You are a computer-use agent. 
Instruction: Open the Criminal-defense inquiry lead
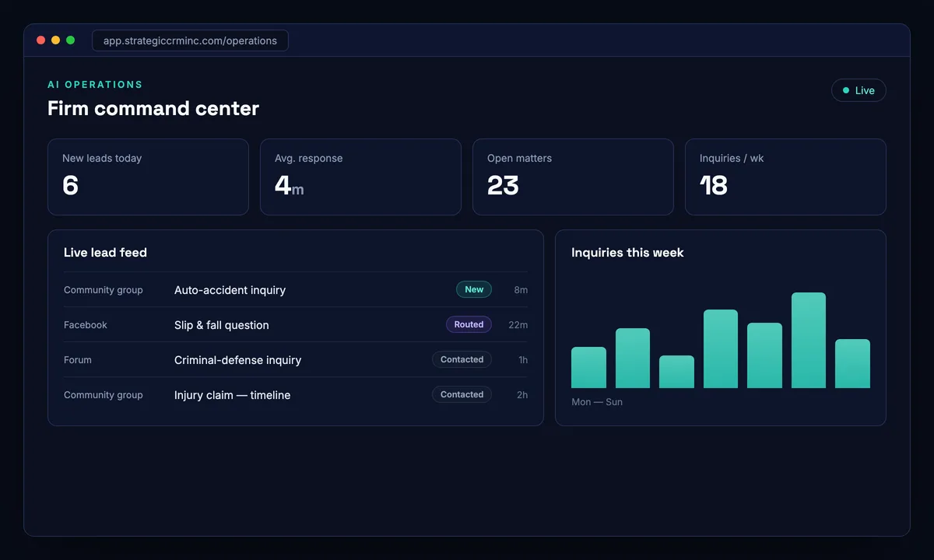click(x=296, y=359)
